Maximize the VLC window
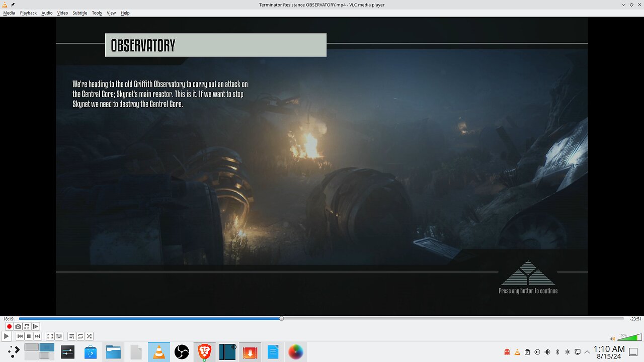The height and width of the screenshot is (362, 644). (631, 5)
